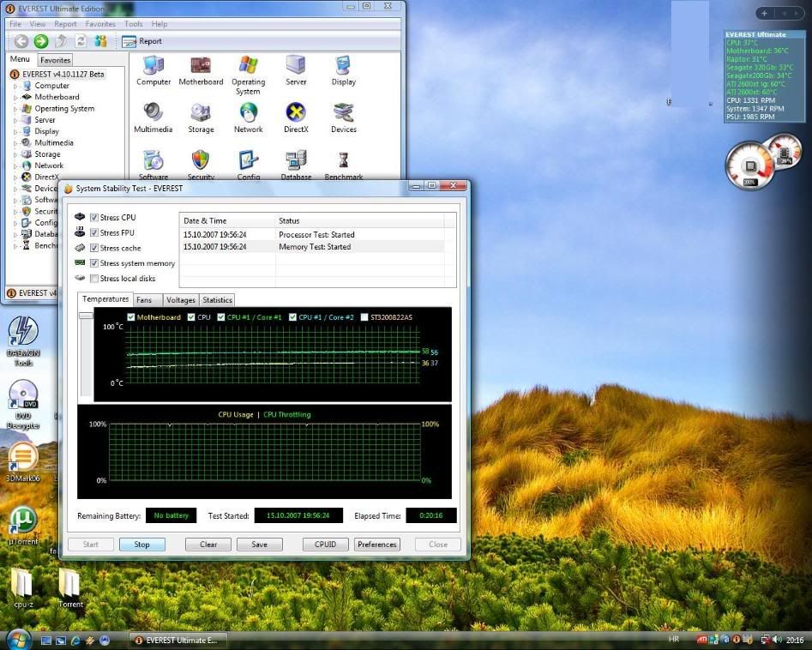Open the Favorites menu in EVEREST menu bar
Image resolution: width=812 pixels, height=650 pixels.
pos(100,24)
